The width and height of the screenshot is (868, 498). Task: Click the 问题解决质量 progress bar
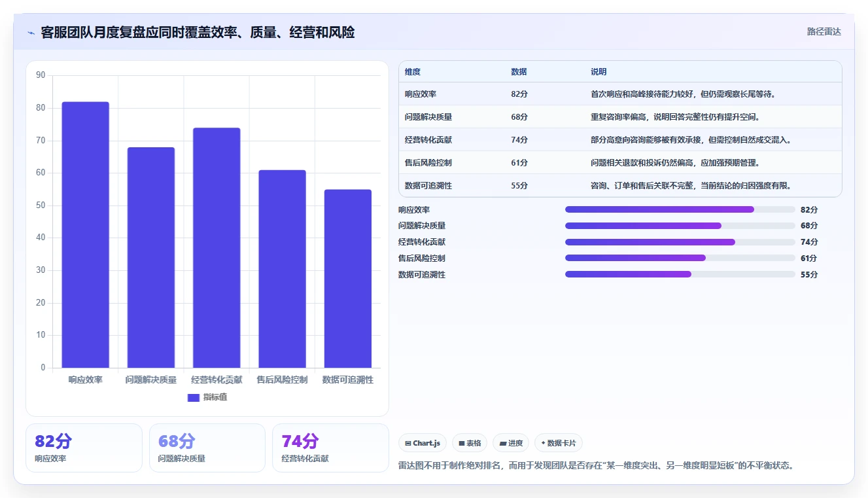[680, 226]
